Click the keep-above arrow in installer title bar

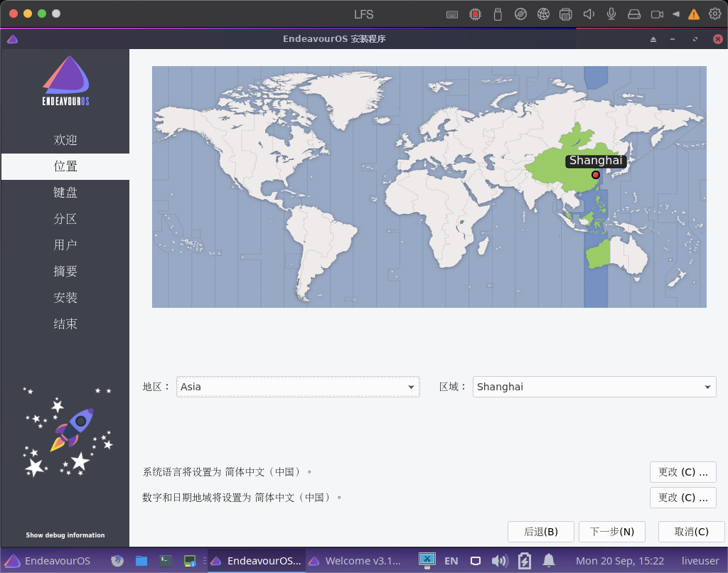pos(653,39)
